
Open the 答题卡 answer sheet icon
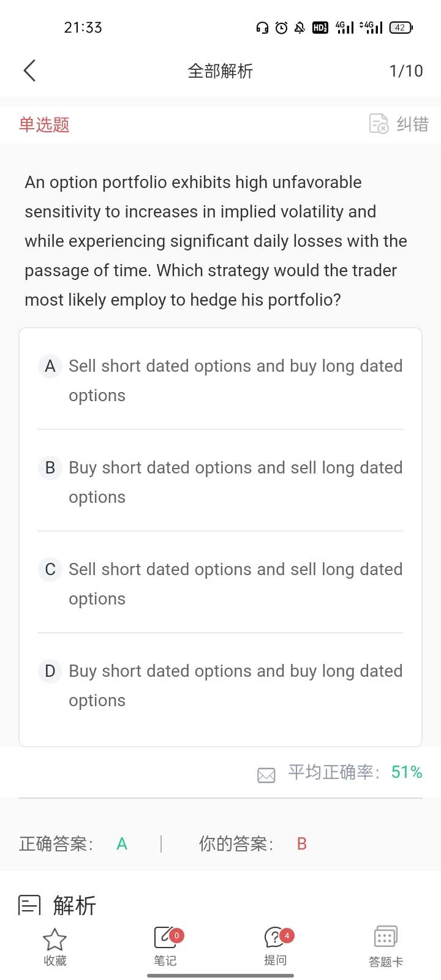tap(386, 937)
